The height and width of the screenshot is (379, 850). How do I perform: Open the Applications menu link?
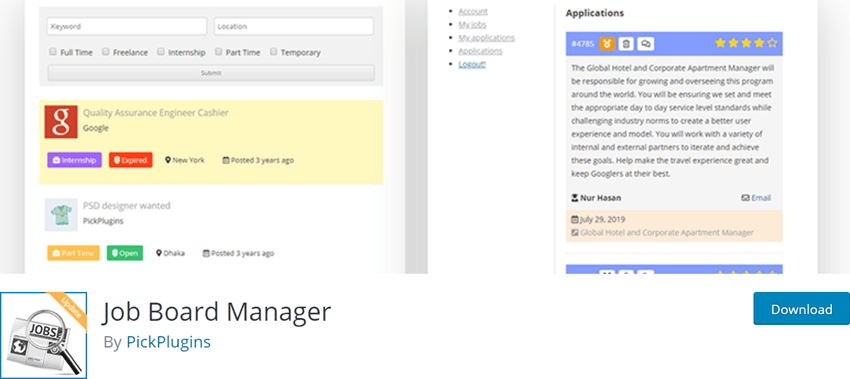(480, 50)
